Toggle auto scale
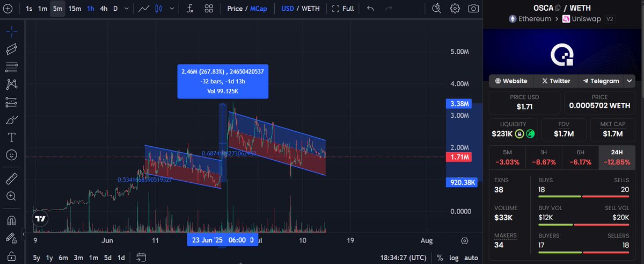This screenshot has height=264, width=644. (471, 258)
